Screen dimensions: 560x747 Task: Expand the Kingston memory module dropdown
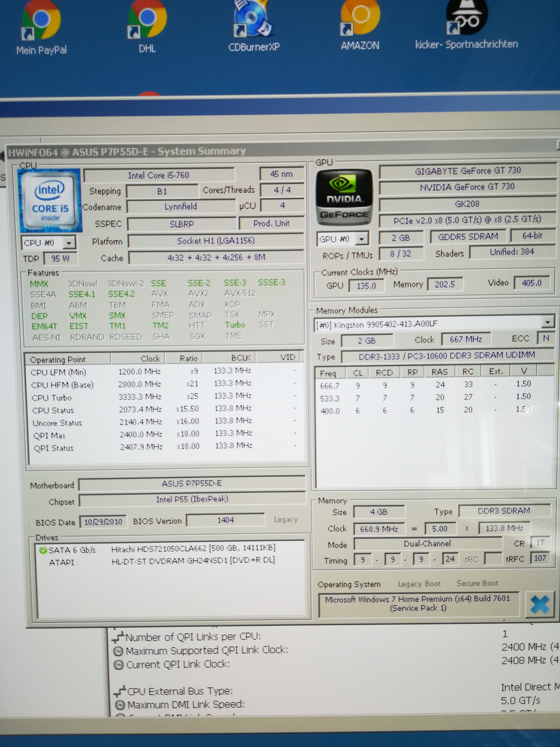pyautogui.click(x=548, y=322)
